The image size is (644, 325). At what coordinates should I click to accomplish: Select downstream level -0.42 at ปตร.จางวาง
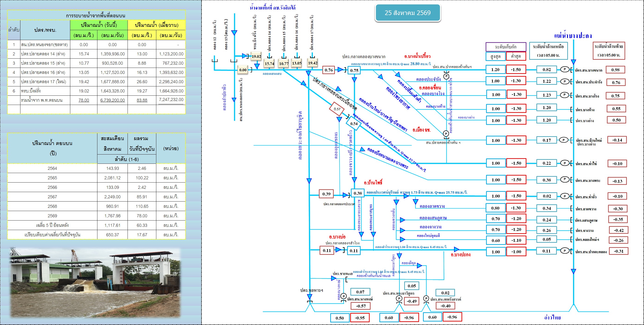[618, 230]
